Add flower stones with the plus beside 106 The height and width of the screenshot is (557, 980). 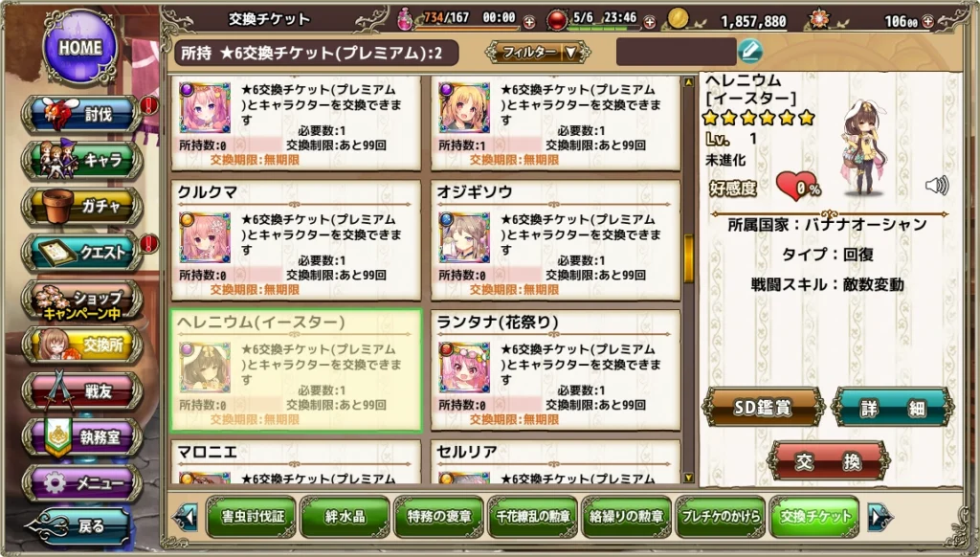click(x=928, y=21)
